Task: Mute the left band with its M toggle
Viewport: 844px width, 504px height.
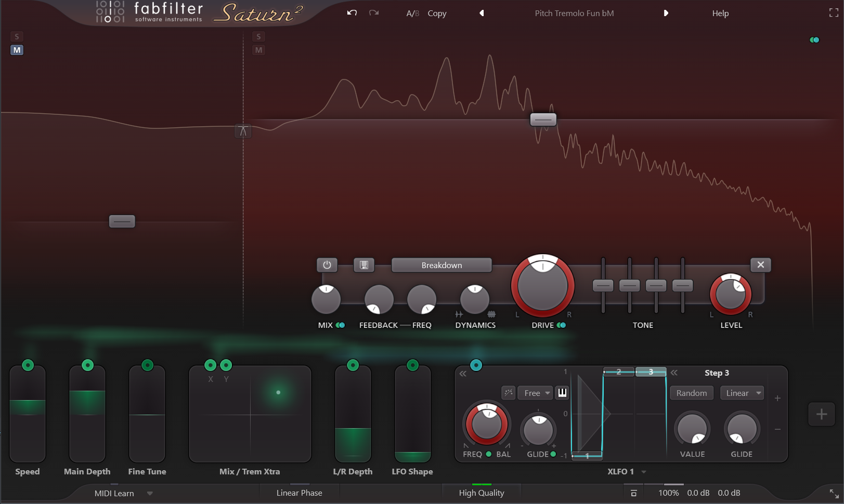Action: pos(17,50)
